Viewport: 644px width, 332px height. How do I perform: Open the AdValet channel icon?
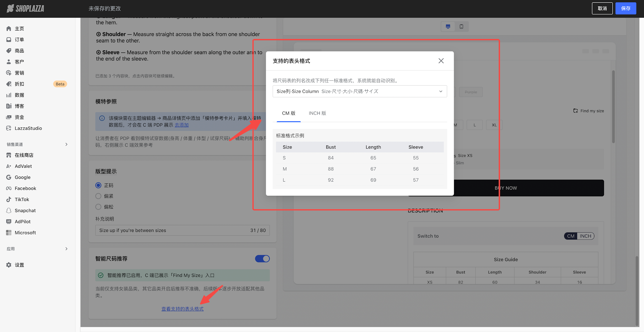pyautogui.click(x=9, y=166)
